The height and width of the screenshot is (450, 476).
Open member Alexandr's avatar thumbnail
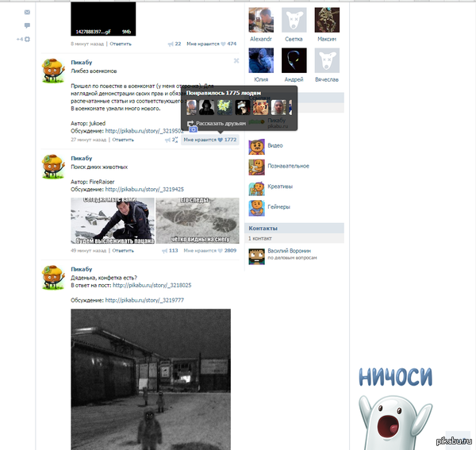261,20
